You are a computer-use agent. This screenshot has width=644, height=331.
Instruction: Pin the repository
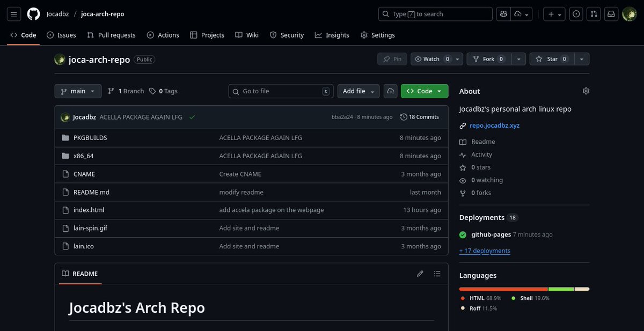click(x=392, y=59)
